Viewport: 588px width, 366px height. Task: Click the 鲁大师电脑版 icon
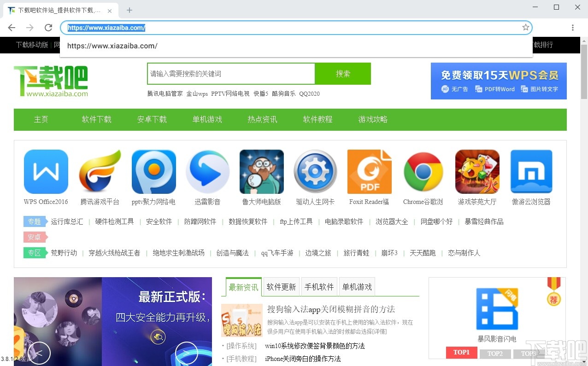pyautogui.click(x=261, y=171)
